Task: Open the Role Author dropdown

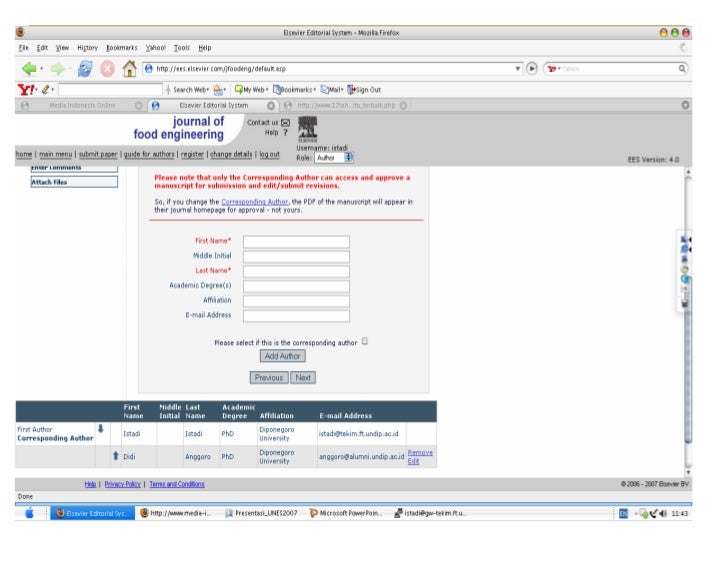Action: click(x=334, y=158)
